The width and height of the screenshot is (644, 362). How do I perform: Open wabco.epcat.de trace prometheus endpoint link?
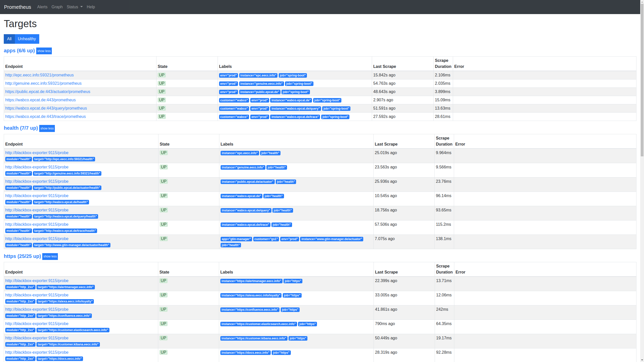click(x=45, y=117)
